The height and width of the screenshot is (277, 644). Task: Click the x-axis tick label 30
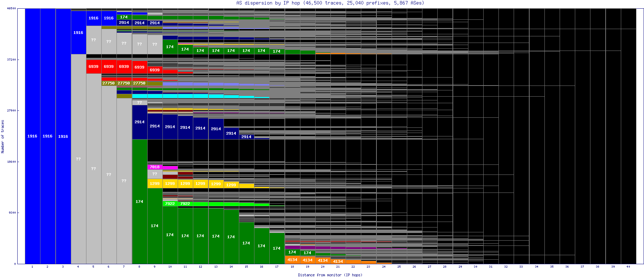click(x=476, y=267)
